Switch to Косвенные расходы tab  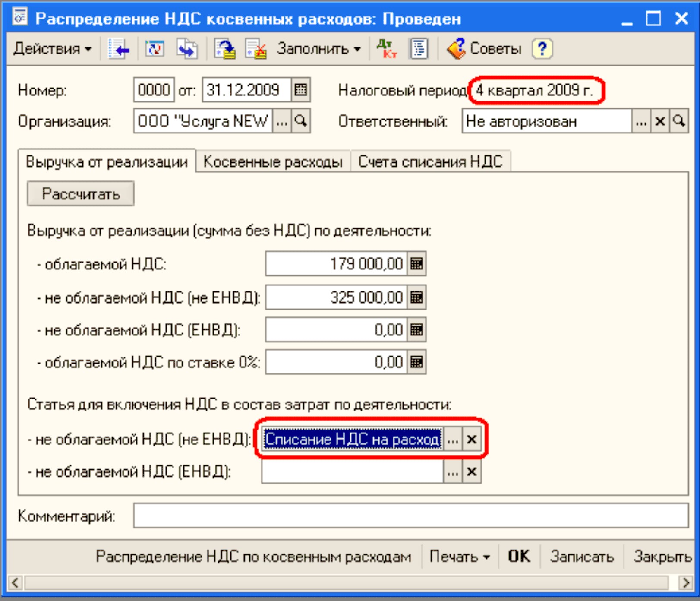pos(273,162)
